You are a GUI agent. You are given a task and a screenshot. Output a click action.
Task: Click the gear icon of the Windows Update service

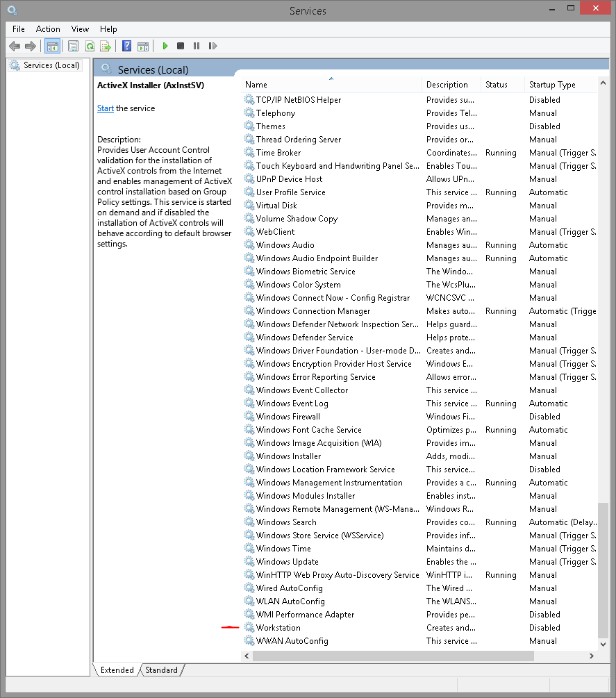(249, 561)
